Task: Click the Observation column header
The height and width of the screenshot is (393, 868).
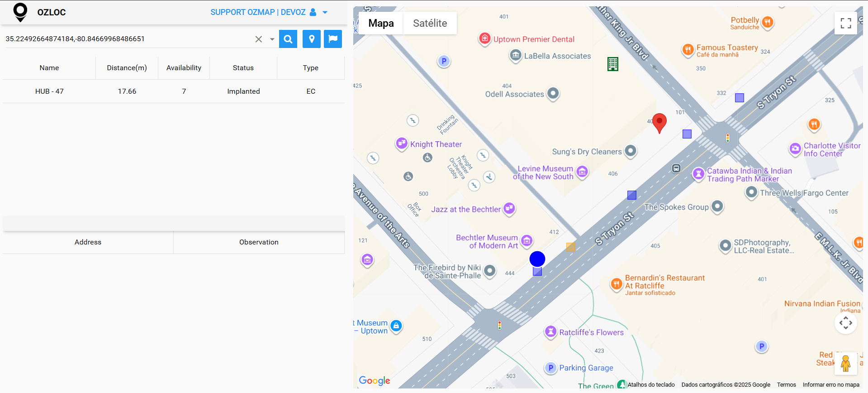Action: (x=259, y=242)
